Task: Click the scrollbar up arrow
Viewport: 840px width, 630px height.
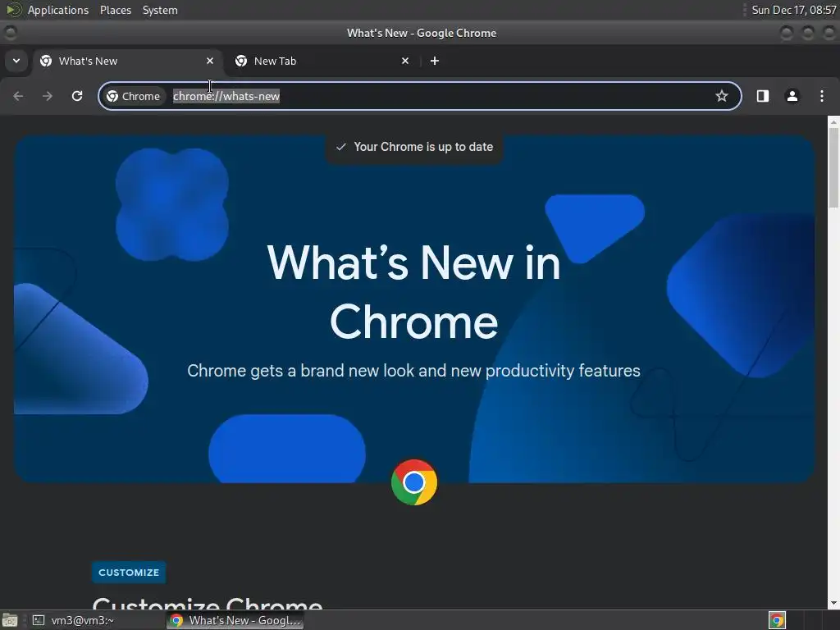Action: pyautogui.click(x=833, y=121)
